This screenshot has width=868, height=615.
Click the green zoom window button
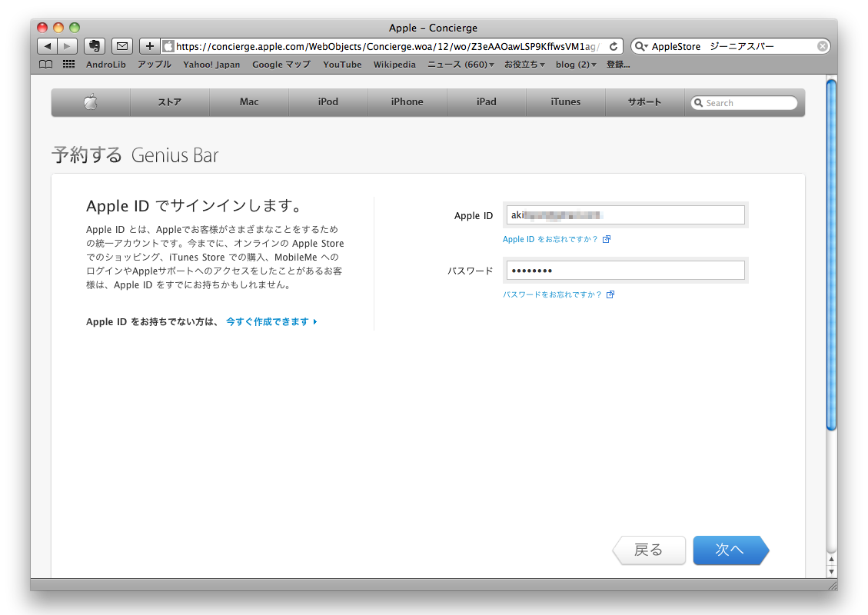74,27
